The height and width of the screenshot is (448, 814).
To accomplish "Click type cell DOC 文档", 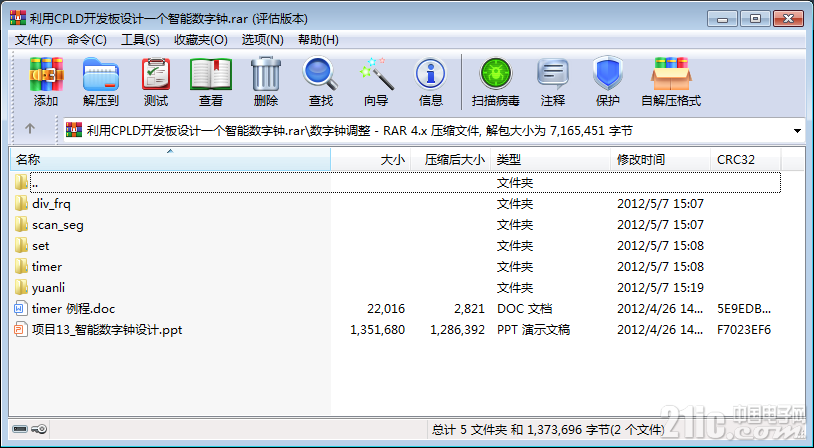I will pos(524,308).
